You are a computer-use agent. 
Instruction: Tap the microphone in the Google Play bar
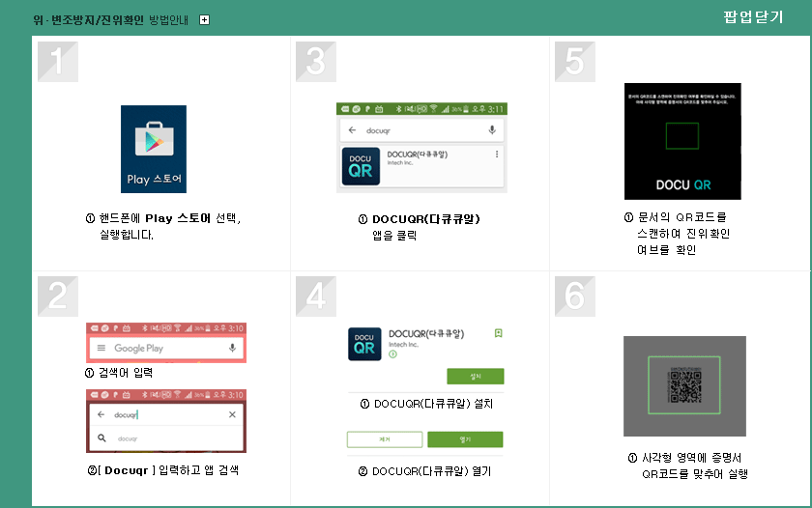[232, 348]
